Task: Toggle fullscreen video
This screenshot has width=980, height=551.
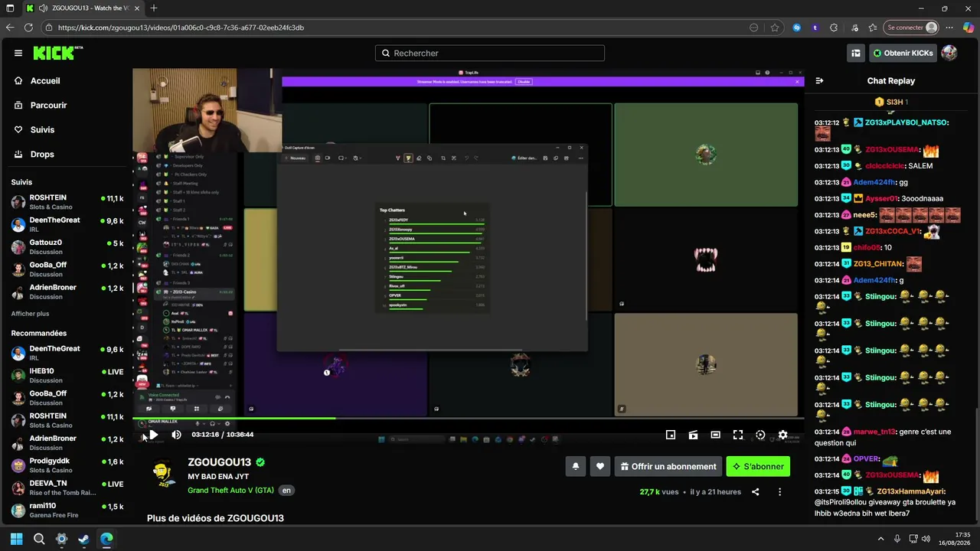Action: click(738, 435)
